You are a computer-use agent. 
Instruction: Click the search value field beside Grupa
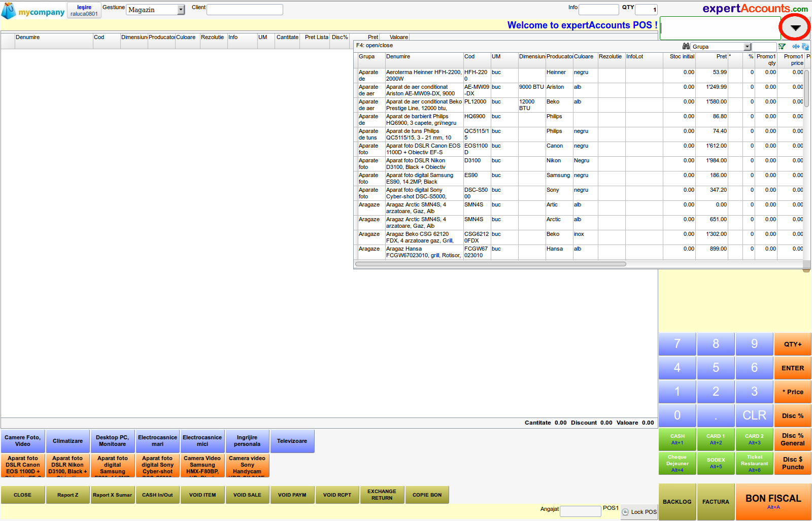coord(764,47)
